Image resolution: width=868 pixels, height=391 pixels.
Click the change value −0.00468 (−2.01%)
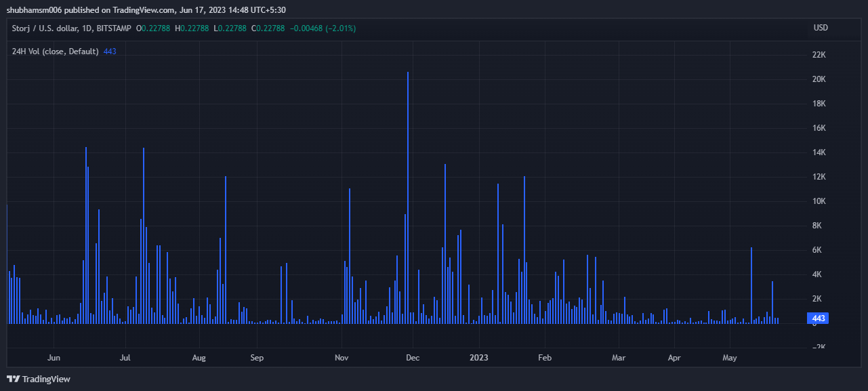[323, 28]
